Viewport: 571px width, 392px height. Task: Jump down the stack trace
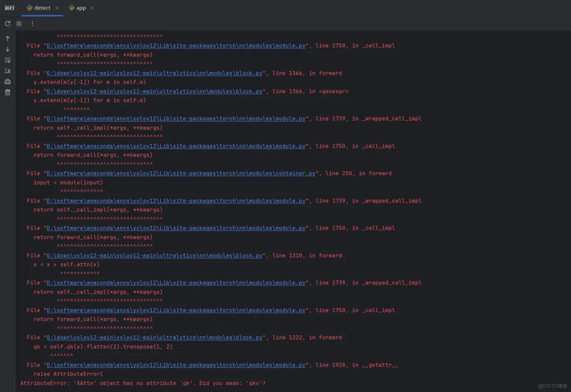click(x=8, y=50)
